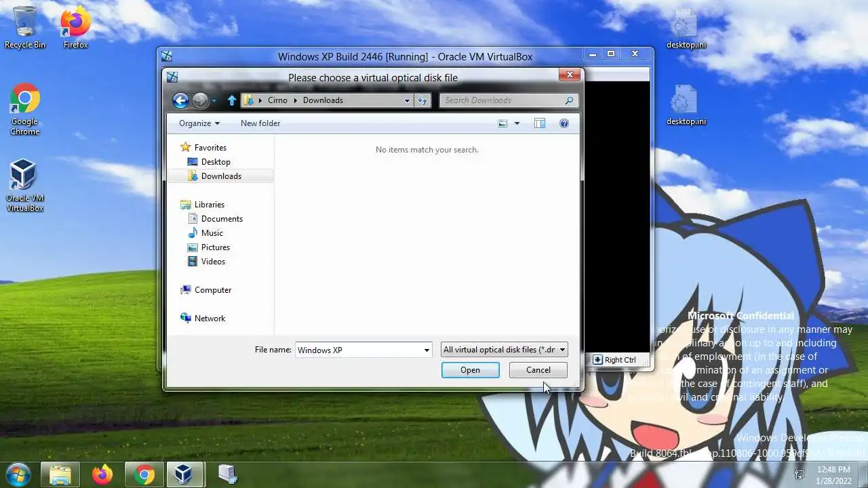Screen dimensions: 868x488
Task: Show the preview pane
Action: click(540, 123)
